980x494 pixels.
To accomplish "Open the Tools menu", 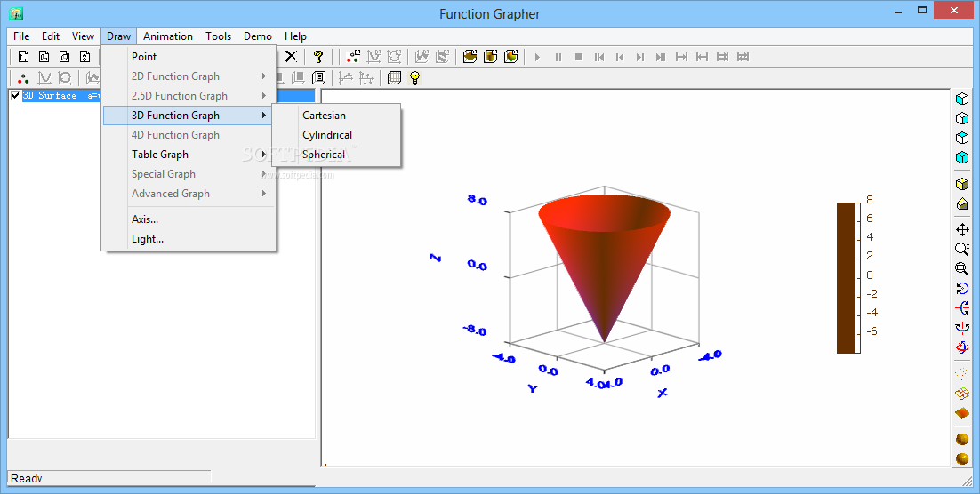I will point(219,36).
